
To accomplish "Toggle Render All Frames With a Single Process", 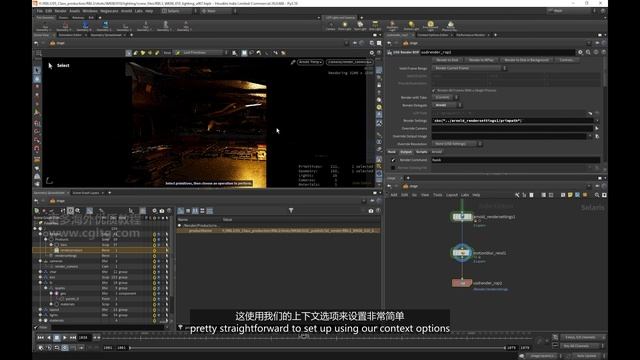I will point(434,90).
